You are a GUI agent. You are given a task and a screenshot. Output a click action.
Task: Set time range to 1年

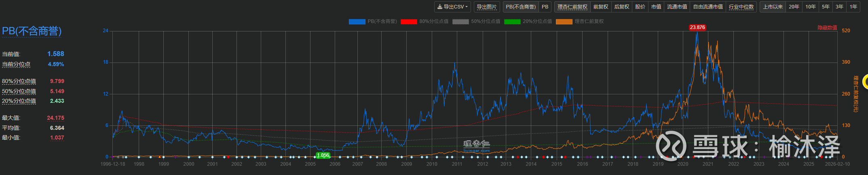pos(853,7)
